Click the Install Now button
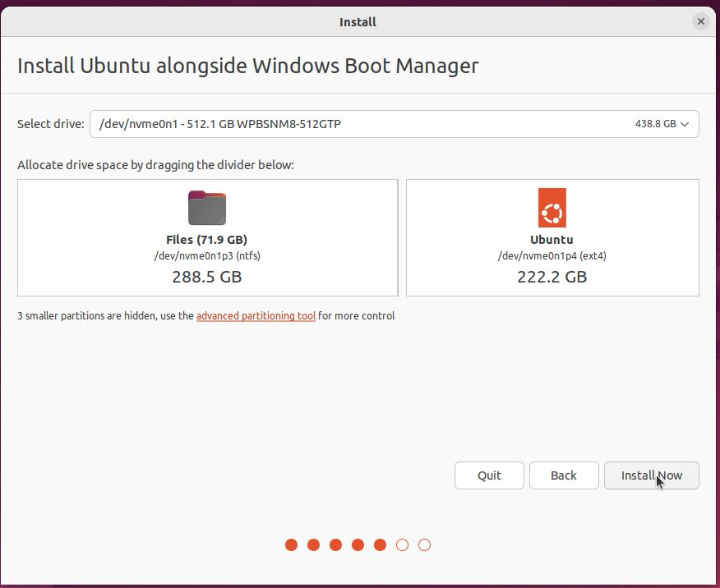Screen dimensions: 720x588 (x=651, y=475)
